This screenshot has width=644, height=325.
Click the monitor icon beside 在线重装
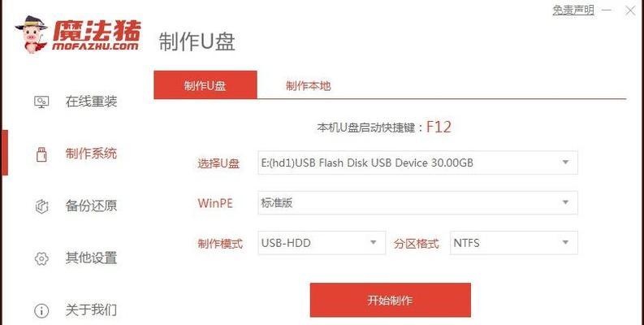click(x=41, y=102)
